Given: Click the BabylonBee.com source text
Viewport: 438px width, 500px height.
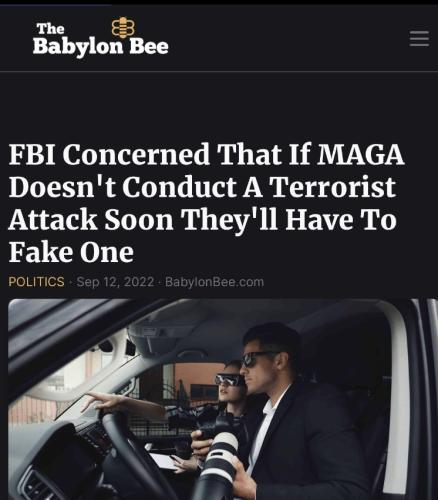Looking at the screenshot, I should tap(214, 282).
